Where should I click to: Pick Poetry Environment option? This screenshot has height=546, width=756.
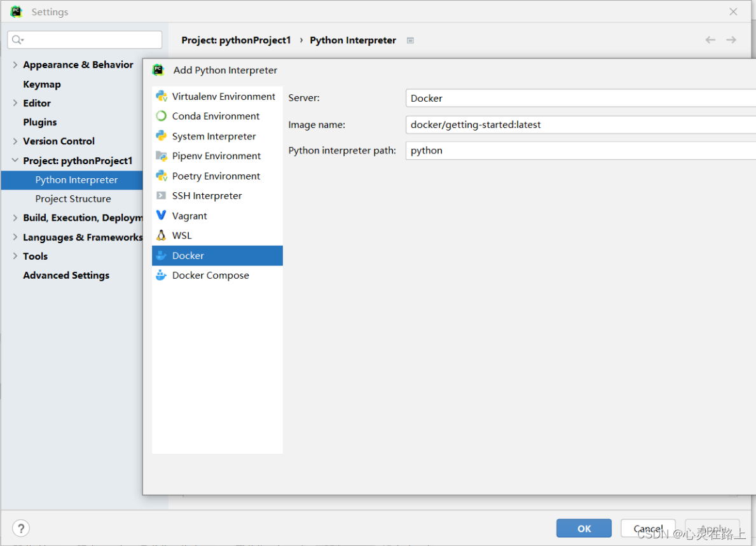coord(217,176)
